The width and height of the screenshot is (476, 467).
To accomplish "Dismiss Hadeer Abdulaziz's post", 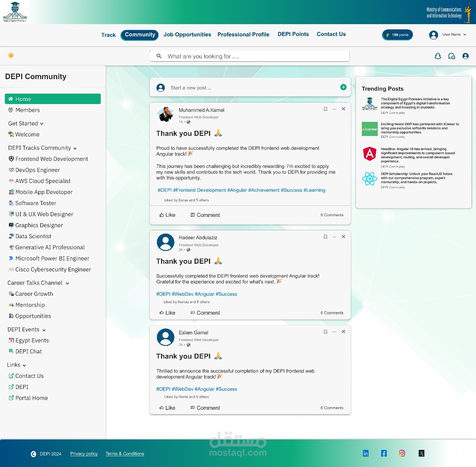I will coord(343,237).
